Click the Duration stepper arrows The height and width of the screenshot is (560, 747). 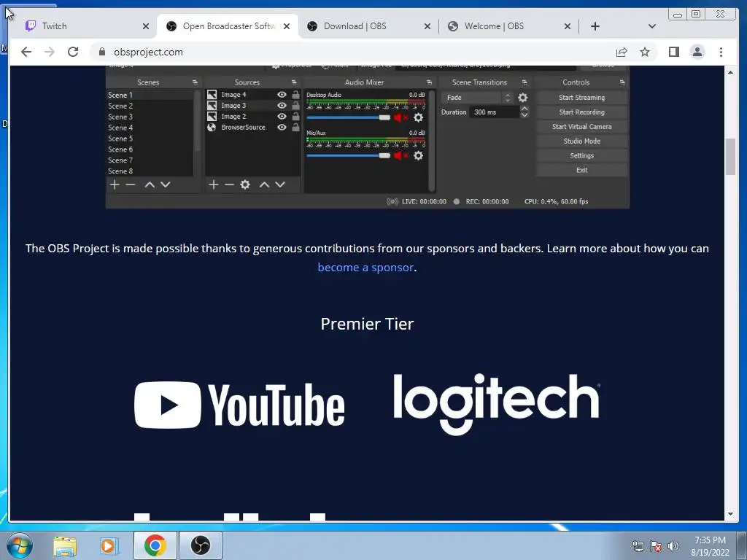coord(525,112)
